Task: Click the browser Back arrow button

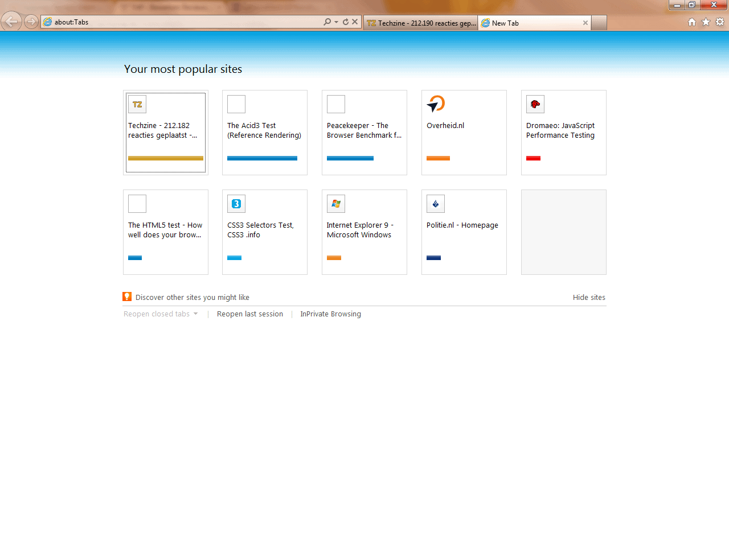Action: pos(11,22)
